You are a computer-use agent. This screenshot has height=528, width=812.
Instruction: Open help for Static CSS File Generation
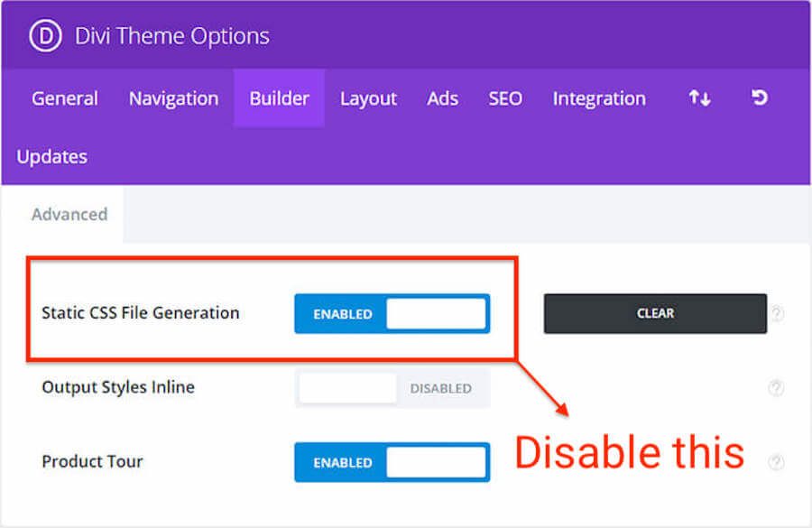[x=777, y=314]
